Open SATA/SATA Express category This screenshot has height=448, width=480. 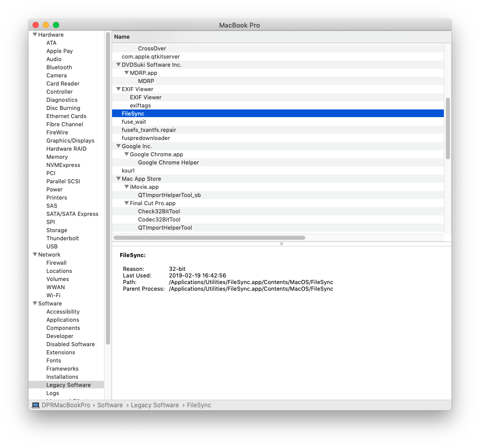(x=72, y=214)
